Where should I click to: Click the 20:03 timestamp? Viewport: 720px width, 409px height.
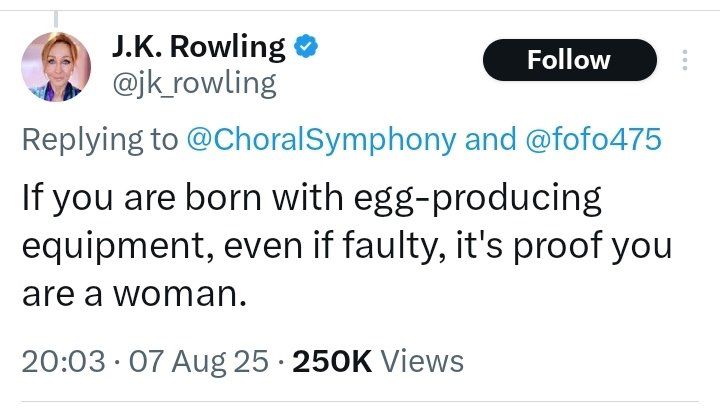62,360
